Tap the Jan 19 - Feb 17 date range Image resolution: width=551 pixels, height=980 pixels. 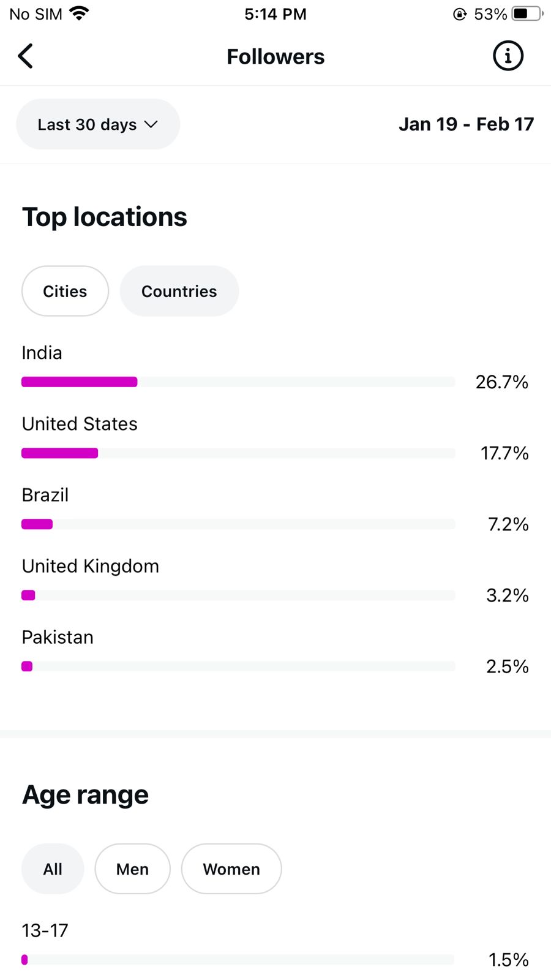[466, 124]
